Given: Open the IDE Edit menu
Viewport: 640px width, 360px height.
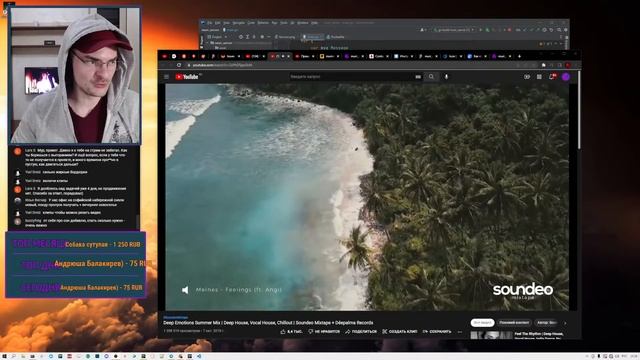Looking at the screenshot, I should pos(218,23).
